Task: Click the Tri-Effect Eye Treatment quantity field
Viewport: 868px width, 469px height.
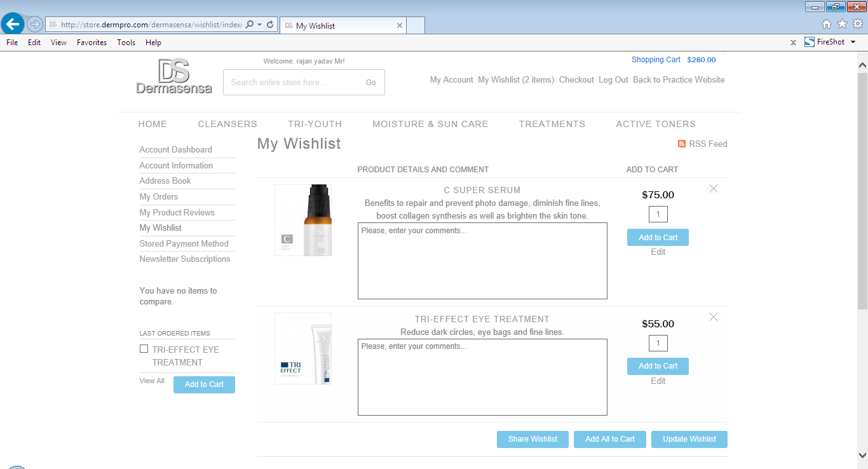Action: 658,343
